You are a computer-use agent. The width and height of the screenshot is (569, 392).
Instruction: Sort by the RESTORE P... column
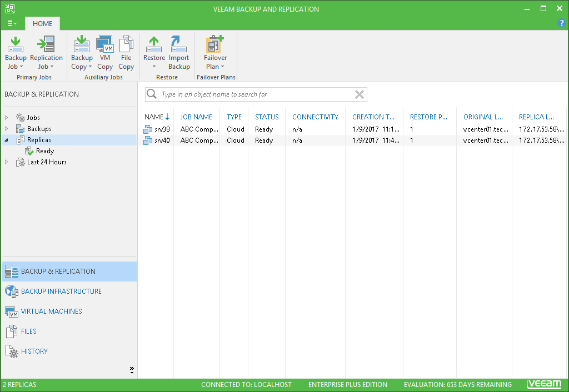point(428,117)
